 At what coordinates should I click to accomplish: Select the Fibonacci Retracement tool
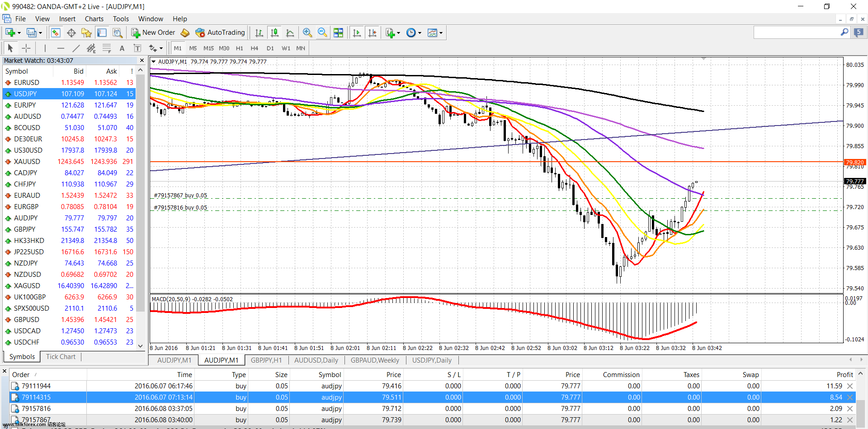pyautogui.click(x=107, y=48)
